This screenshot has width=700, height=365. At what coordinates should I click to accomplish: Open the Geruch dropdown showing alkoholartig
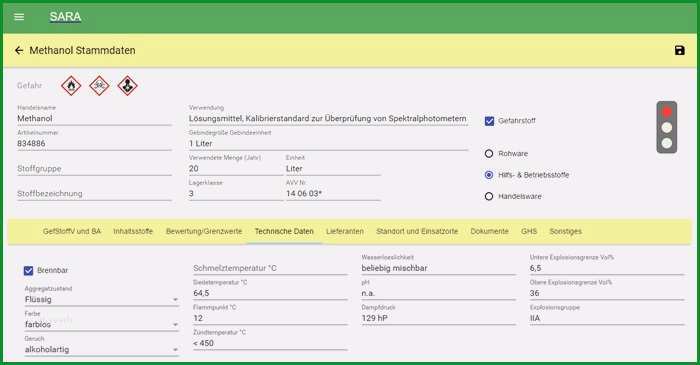[102, 349]
